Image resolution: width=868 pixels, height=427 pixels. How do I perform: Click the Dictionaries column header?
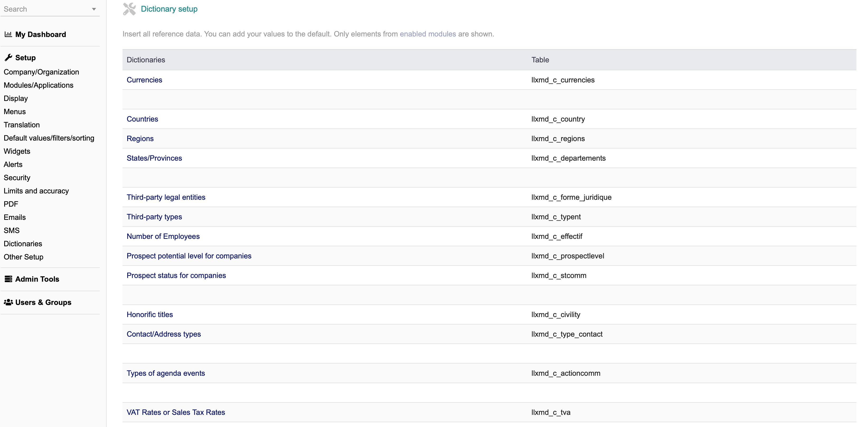pos(146,60)
